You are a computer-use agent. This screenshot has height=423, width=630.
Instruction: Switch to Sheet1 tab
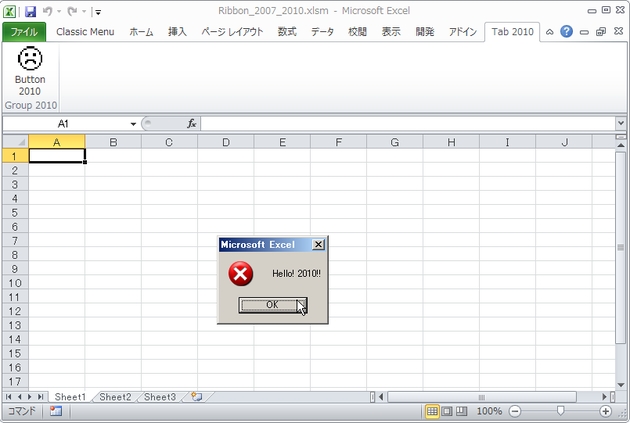[70, 397]
